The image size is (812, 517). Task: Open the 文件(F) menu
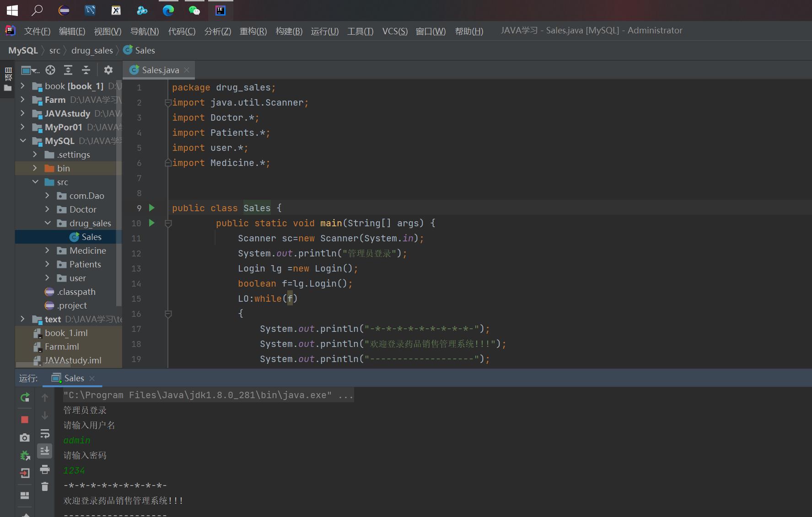pyautogui.click(x=37, y=31)
